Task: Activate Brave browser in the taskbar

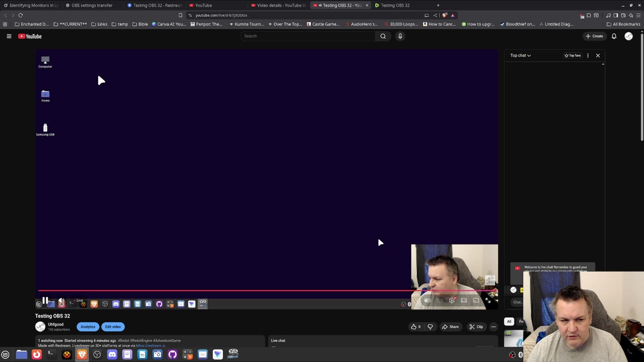Action: [x=82, y=354]
